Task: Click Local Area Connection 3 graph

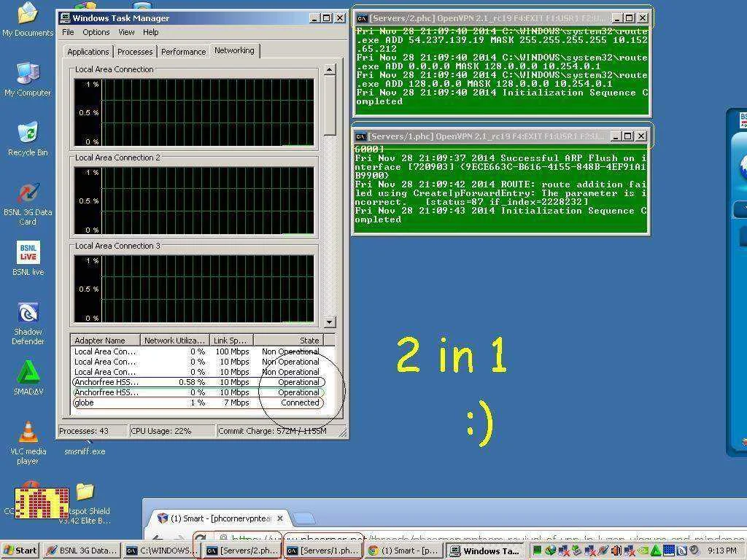Action: (194, 289)
